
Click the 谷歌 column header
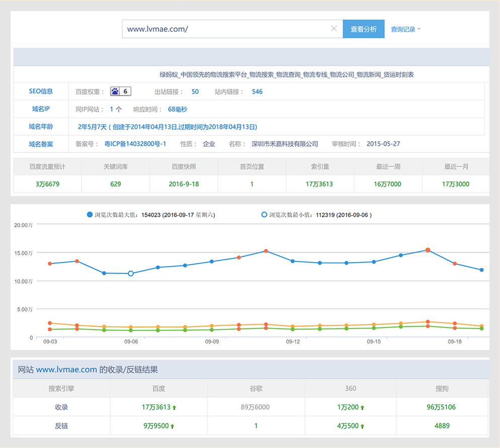(x=256, y=388)
